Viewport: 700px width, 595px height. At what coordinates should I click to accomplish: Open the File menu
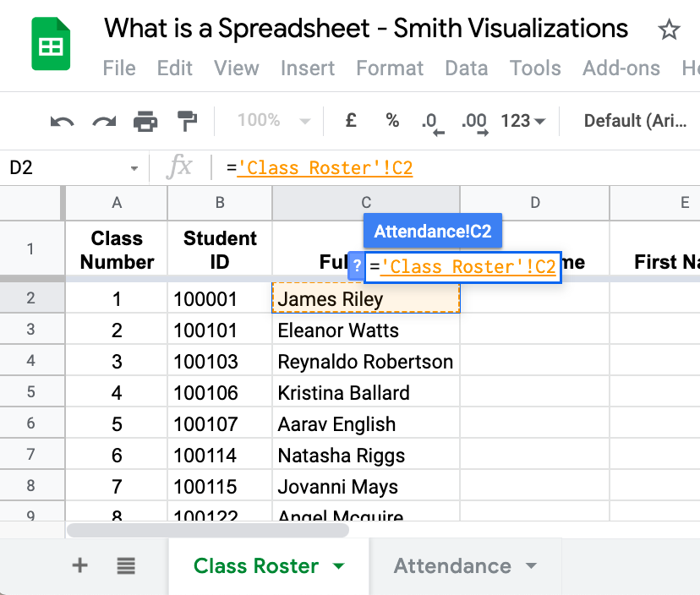[x=119, y=68]
